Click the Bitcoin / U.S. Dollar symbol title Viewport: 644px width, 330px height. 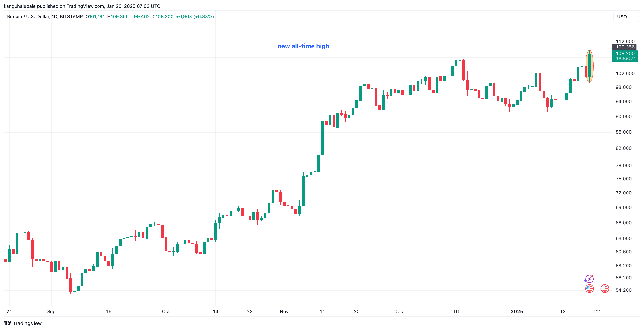[45, 16]
